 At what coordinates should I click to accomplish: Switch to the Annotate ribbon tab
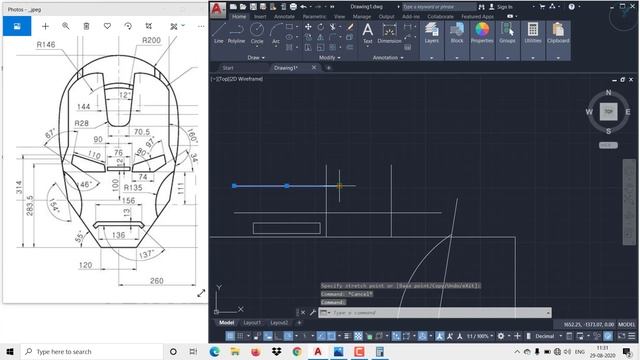284,16
